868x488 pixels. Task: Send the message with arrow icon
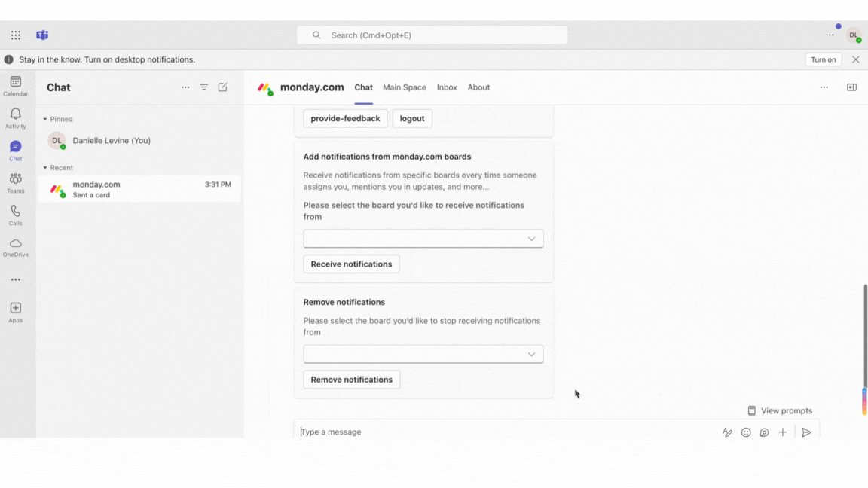point(806,432)
